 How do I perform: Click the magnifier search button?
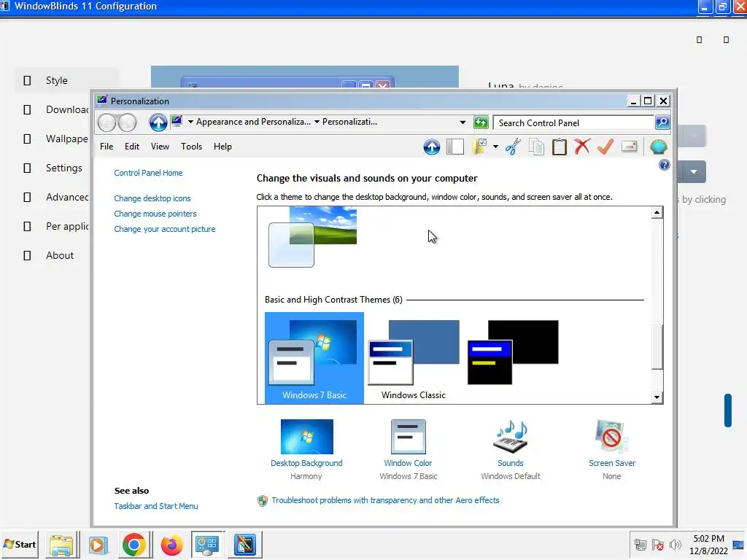[x=662, y=122]
